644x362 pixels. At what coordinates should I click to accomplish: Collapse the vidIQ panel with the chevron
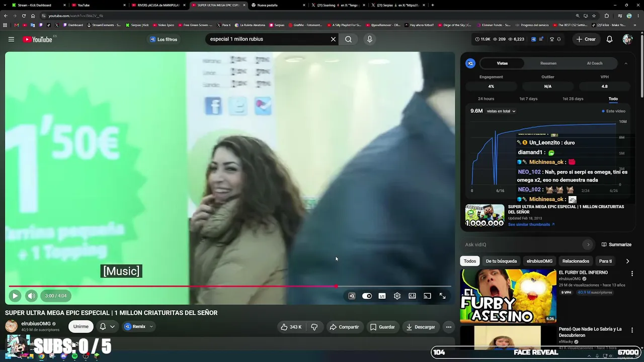(x=626, y=63)
